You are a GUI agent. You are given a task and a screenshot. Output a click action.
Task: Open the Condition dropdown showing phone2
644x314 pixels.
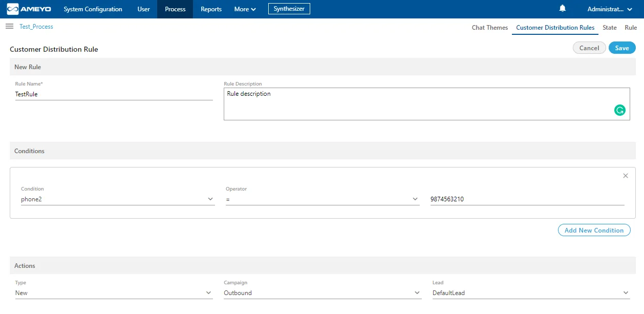click(x=118, y=199)
